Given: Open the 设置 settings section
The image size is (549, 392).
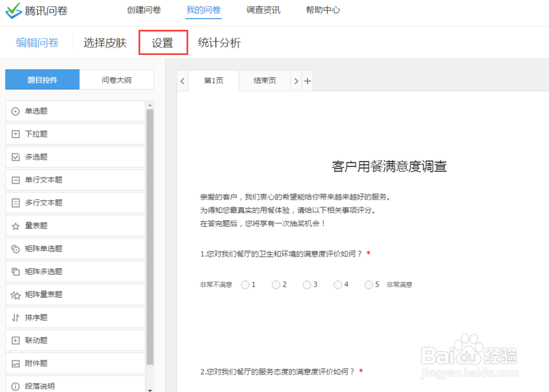Looking at the screenshot, I should [163, 42].
